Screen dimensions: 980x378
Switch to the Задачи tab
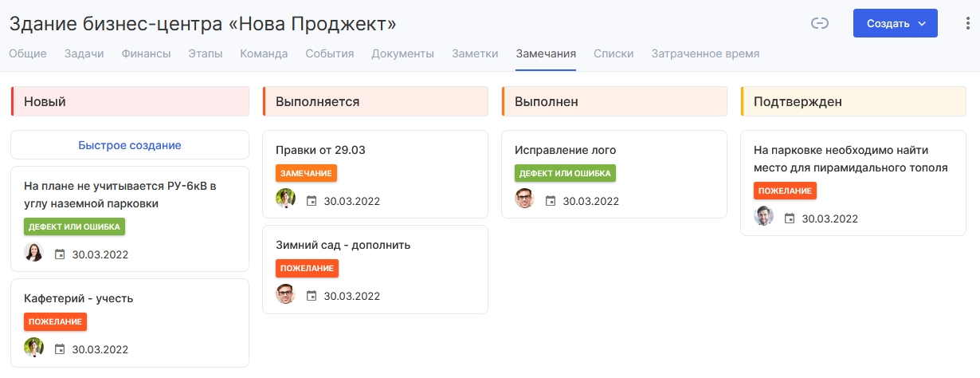pos(84,54)
